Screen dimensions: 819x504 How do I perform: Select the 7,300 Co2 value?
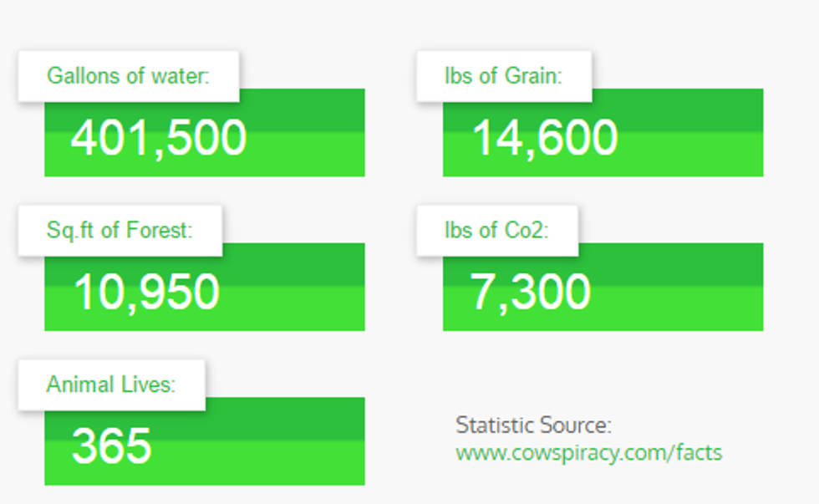click(530, 292)
